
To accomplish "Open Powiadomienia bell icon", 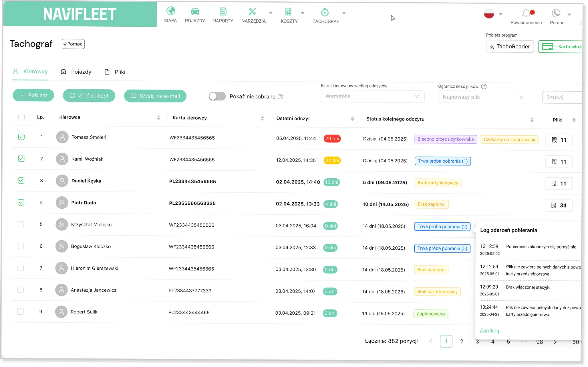I will [526, 13].
